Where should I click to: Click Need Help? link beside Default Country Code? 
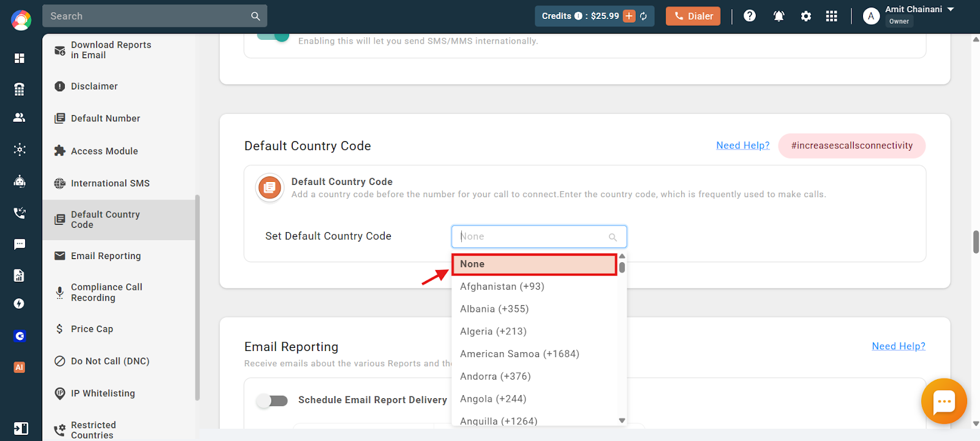coord(743,145)
